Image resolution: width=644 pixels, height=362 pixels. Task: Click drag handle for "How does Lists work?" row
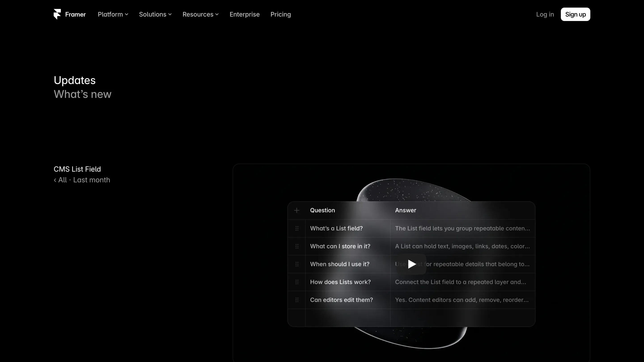click(297, 282)
